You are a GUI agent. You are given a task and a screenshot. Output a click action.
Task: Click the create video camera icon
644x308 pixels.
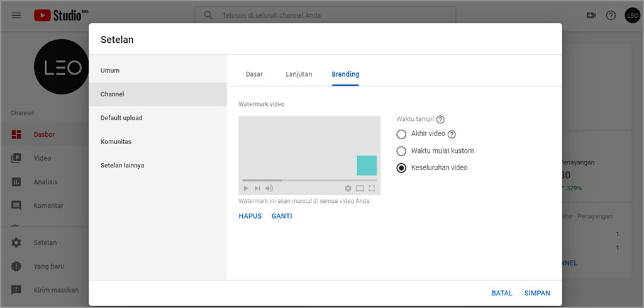coord(591,15)
